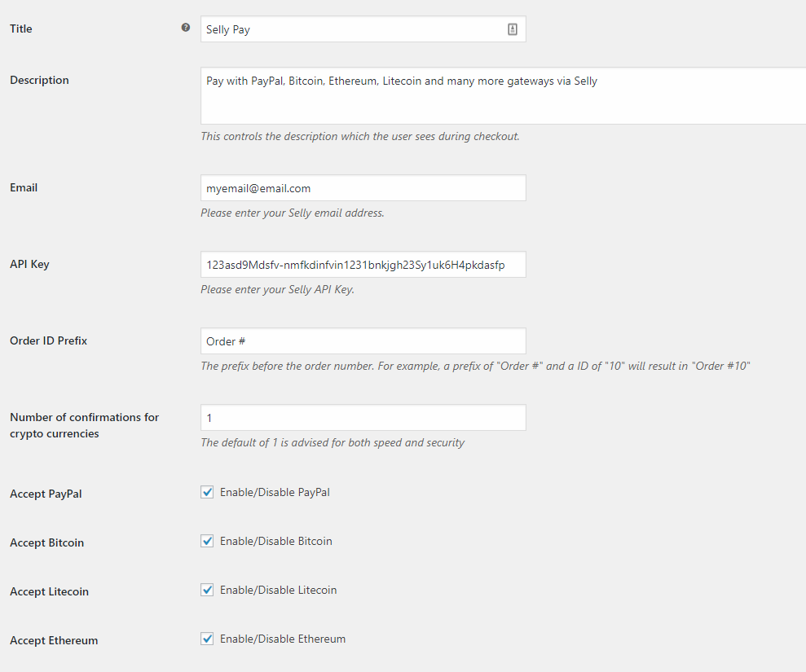Screen dimensions: 806x672
Task: Click the Email row label
Action: tap(24, 188)
